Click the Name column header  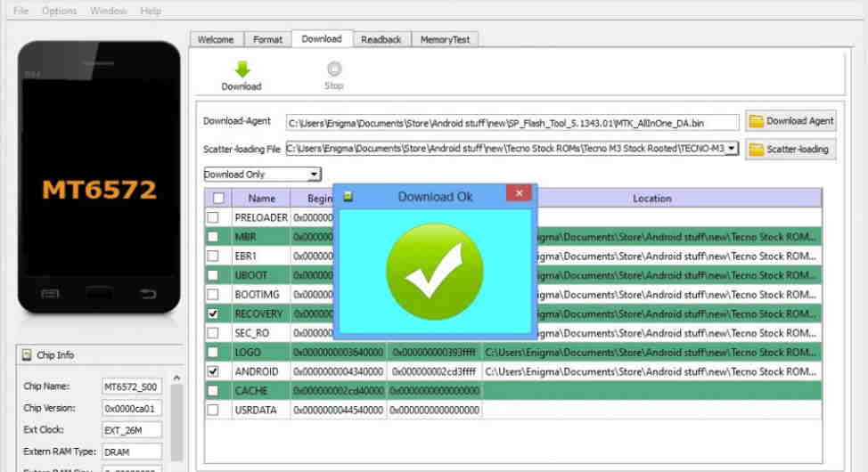point(261,198)
